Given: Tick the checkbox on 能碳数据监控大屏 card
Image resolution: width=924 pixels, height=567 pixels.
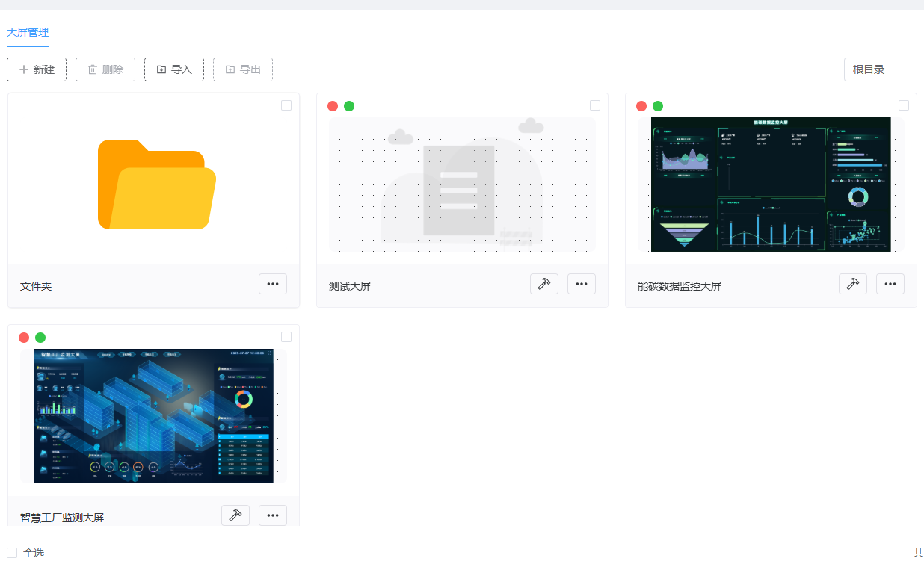Looking at the screenshot, I should coord(904,105).
